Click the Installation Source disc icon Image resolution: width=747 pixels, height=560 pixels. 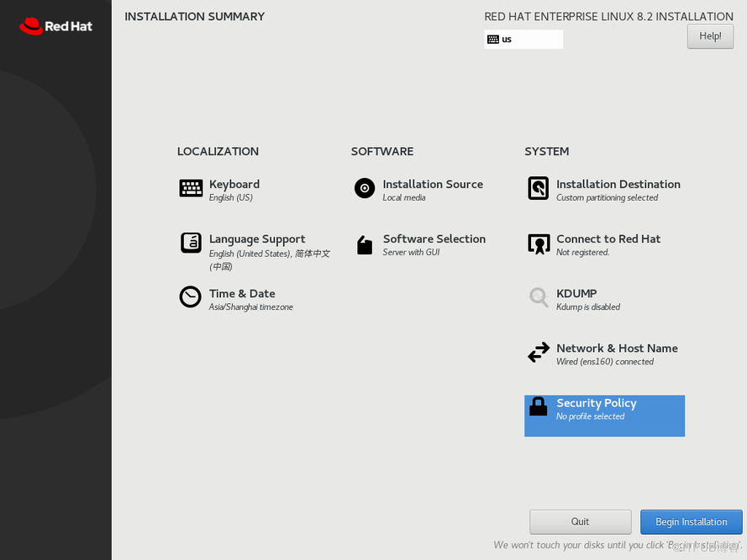click(x=365, y=188)
